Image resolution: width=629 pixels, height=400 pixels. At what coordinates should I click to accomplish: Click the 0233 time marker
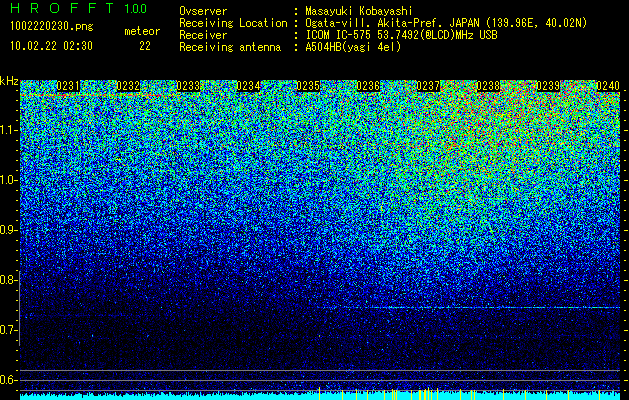click(x=188, y=86)
